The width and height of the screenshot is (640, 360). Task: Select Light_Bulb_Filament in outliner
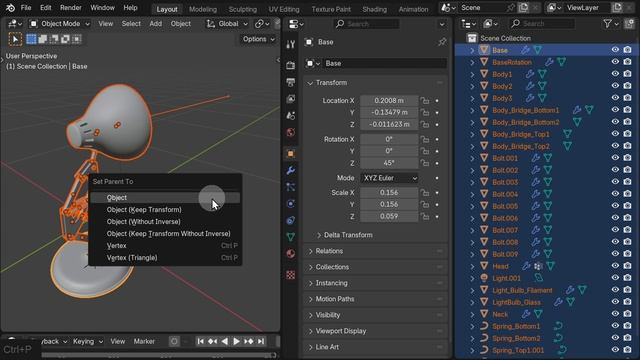[x=522, y=290]
